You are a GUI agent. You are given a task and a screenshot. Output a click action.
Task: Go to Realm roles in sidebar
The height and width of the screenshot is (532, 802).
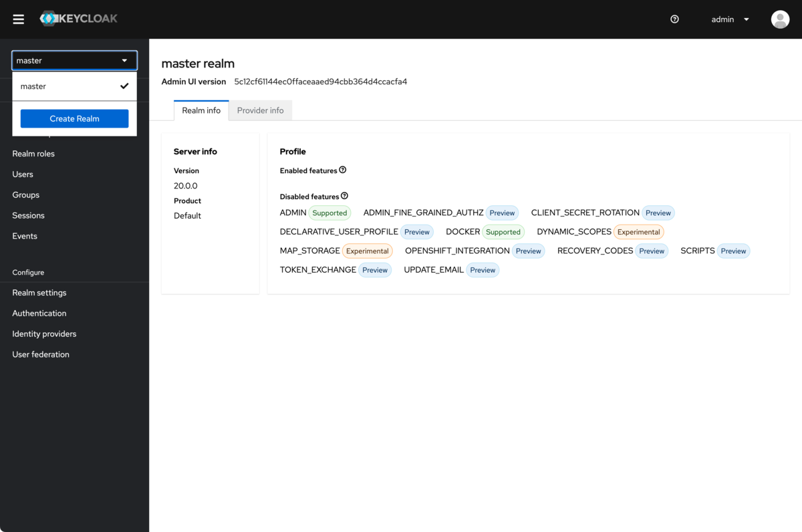click(33, 154)
